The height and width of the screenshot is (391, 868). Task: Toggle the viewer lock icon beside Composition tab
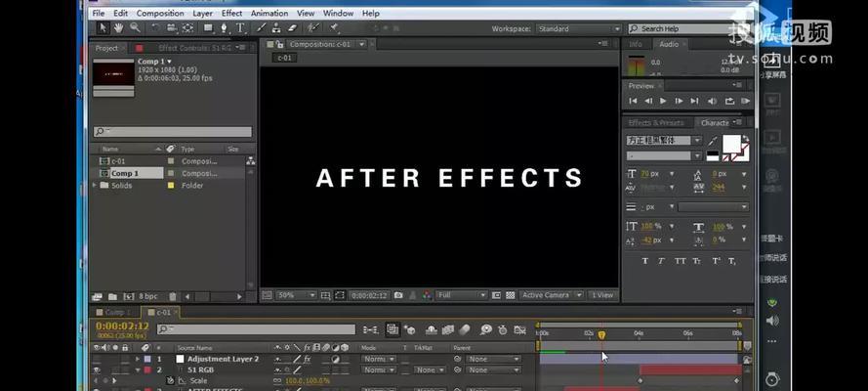coord(279,44)
